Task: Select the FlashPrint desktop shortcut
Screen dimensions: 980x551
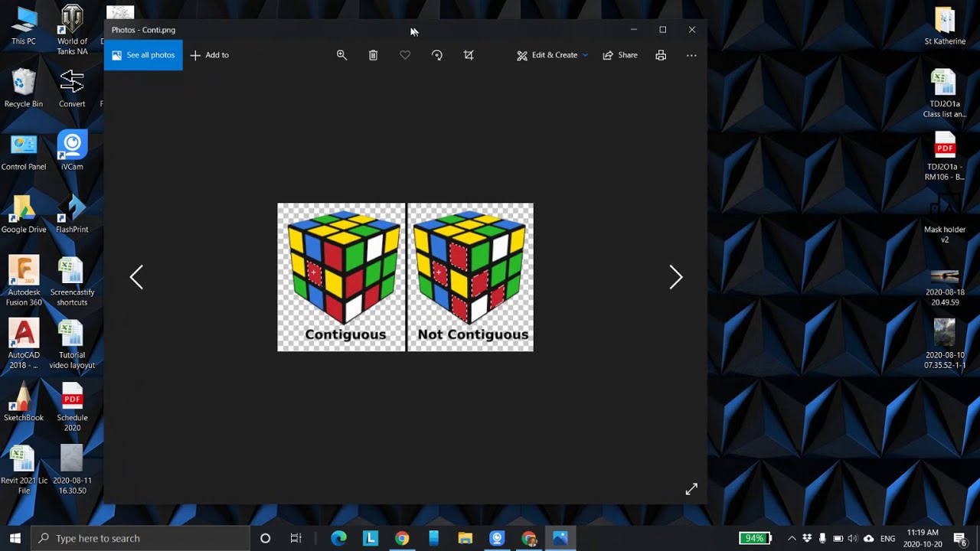Action: point(72,214)
